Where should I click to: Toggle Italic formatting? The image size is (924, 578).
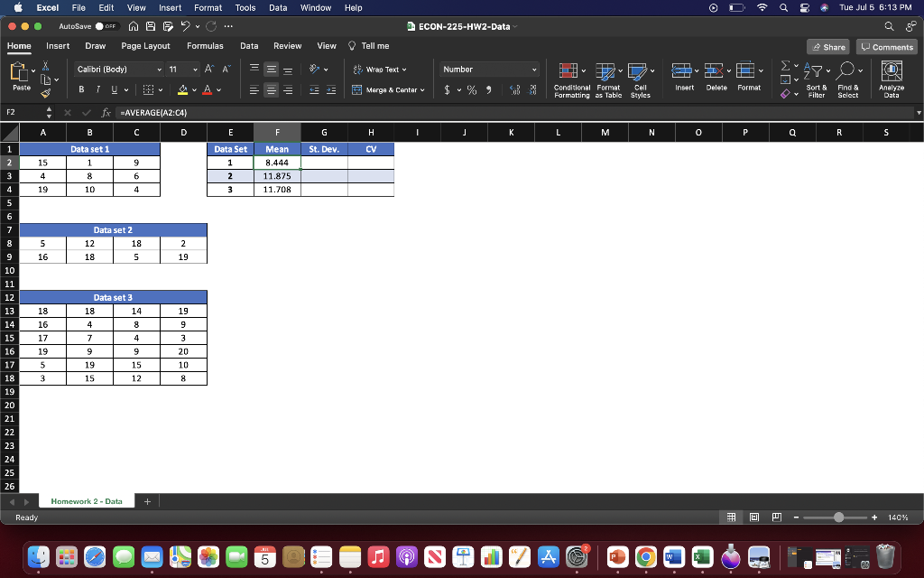(97, 89)
